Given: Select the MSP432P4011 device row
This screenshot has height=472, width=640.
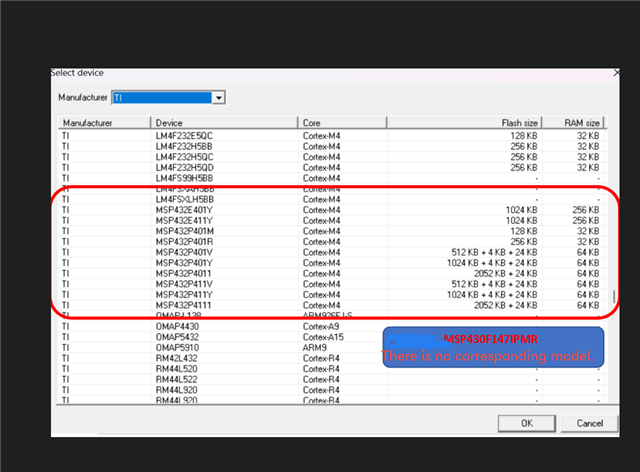Looking at the screenshot, I should (332, 274).
